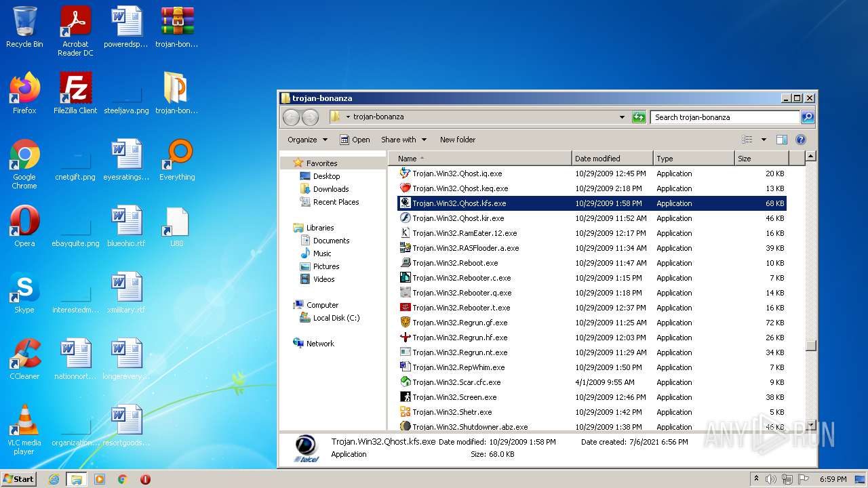Sort files by Name column
The height and width of the screenshot is (488, 868).
(x=480, y=159)
